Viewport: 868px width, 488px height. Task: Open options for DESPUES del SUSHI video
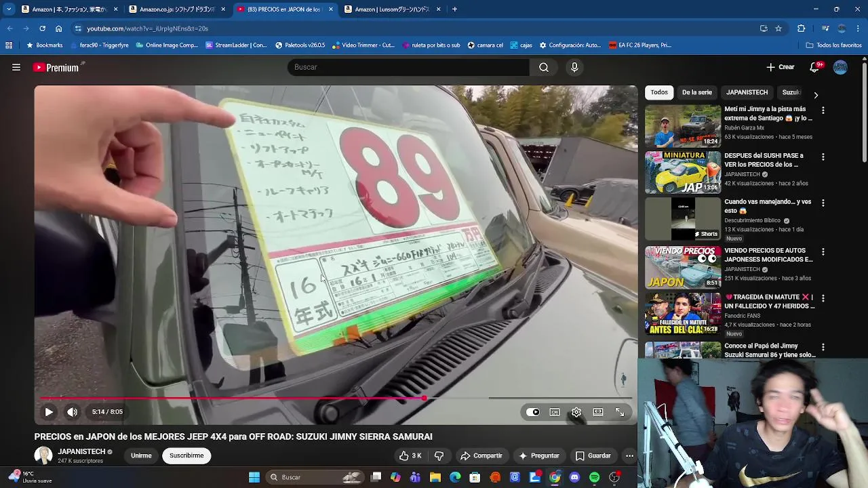point(823,157)
